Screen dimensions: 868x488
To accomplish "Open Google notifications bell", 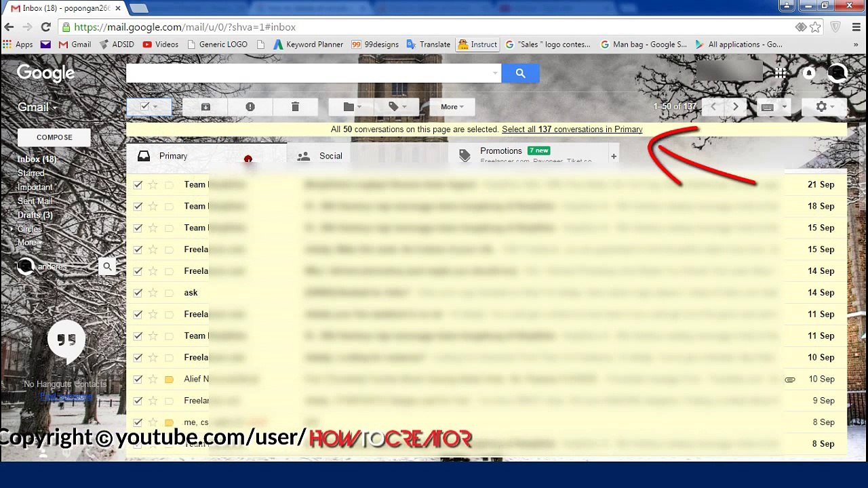I will coord(809,73).
